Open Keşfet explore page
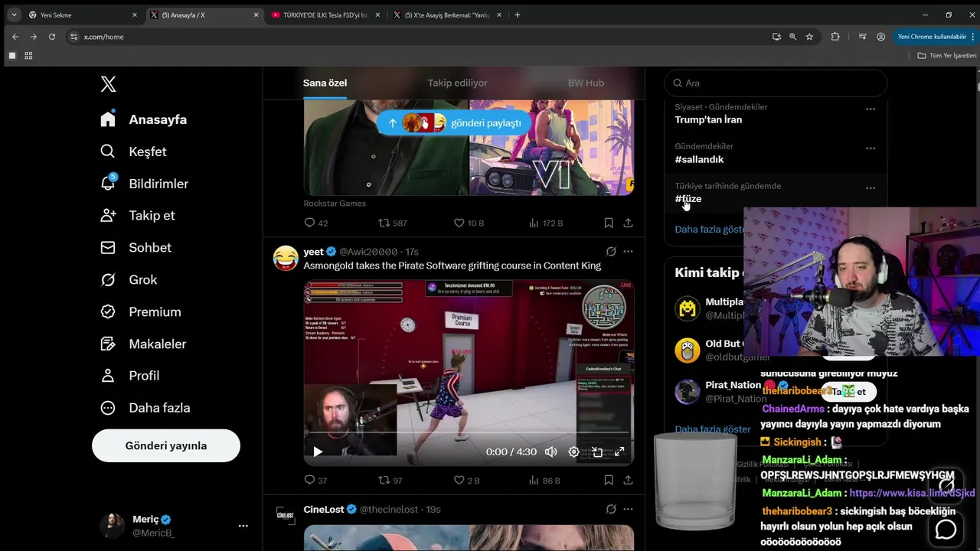 [x=133, y=152]
